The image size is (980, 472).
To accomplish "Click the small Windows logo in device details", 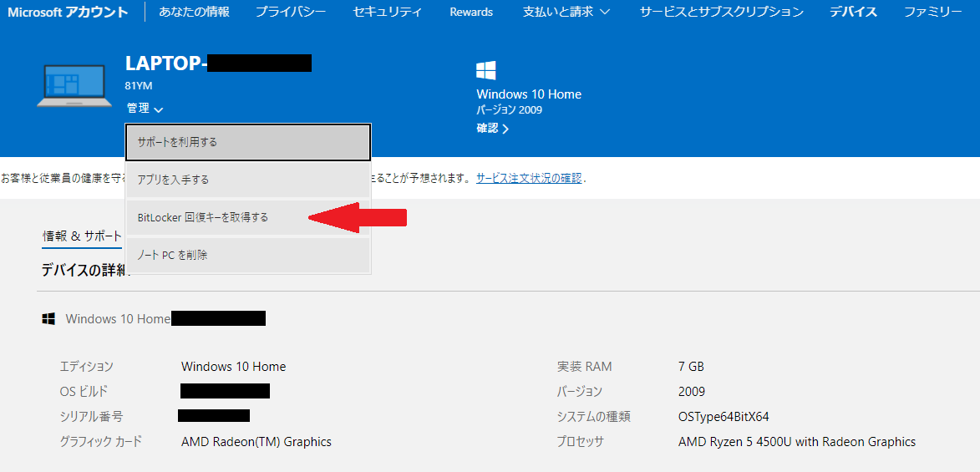I will point(48,319).
